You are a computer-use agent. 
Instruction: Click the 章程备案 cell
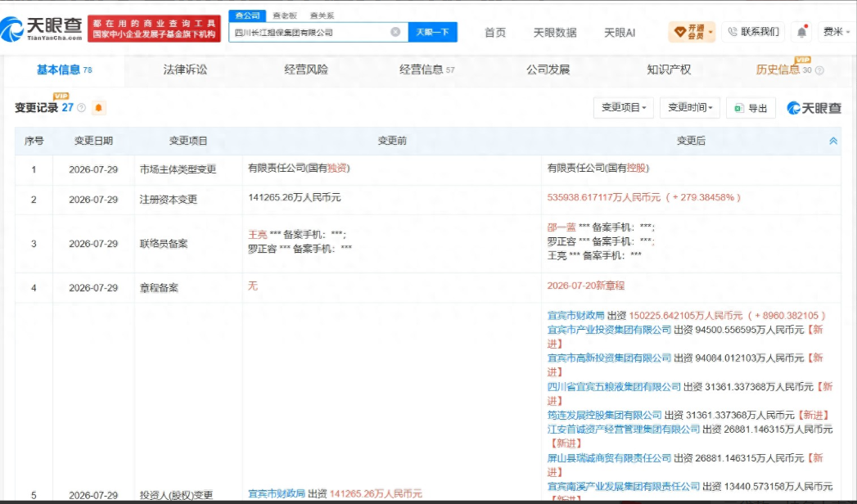pyautogui.click(x=159, y=288)
